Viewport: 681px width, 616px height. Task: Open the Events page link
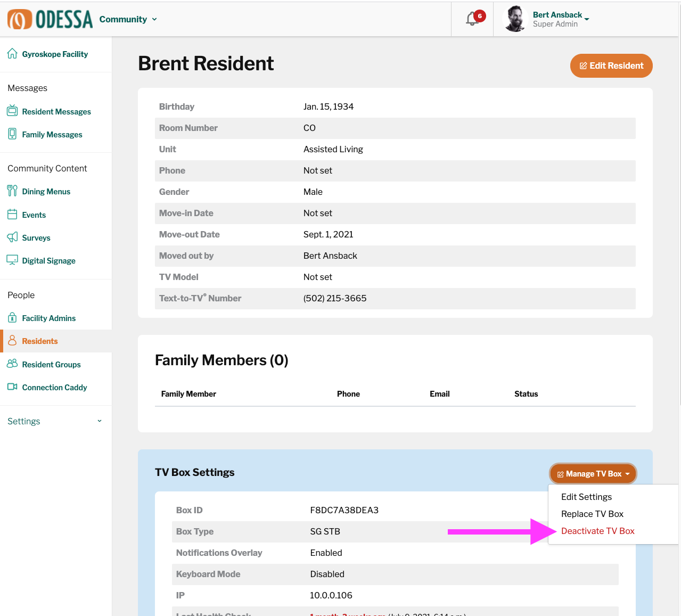[x=34, y=215]
